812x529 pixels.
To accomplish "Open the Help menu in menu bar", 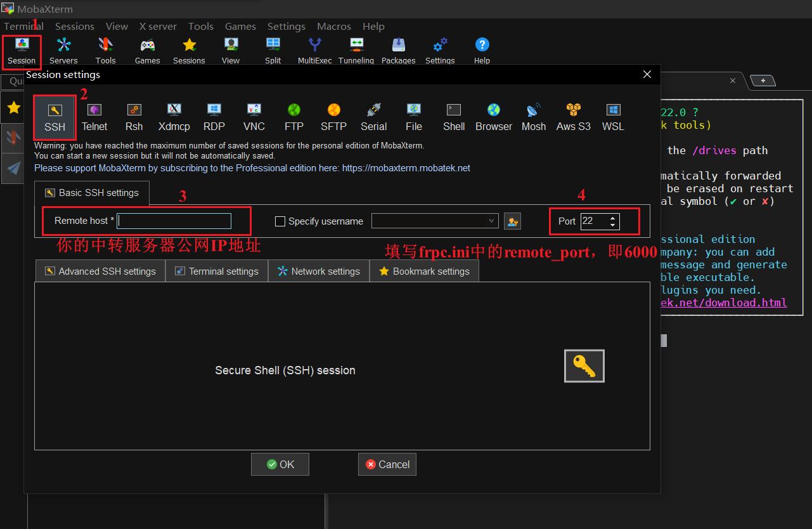I will (373, 26).
